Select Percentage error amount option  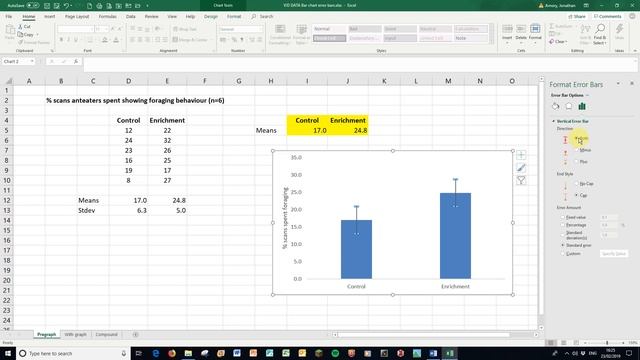click(x=563, y=225)
